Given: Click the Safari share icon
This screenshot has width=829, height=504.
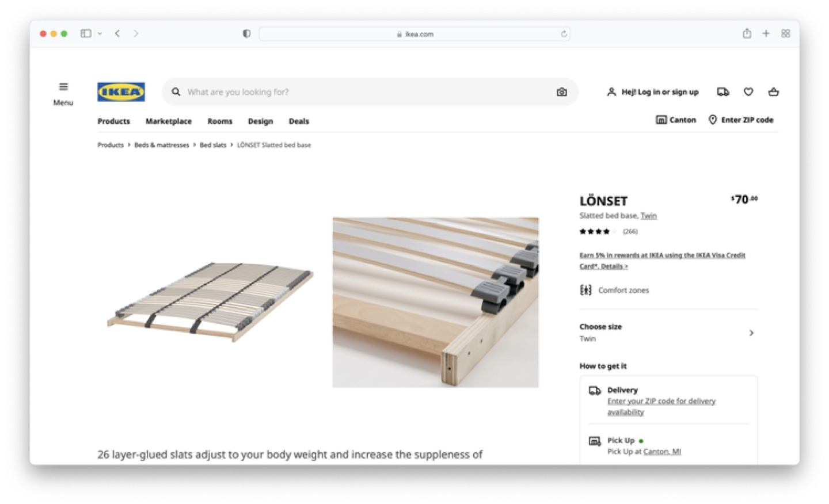Looking at the screenshot, I should click(x=747, y=33).
